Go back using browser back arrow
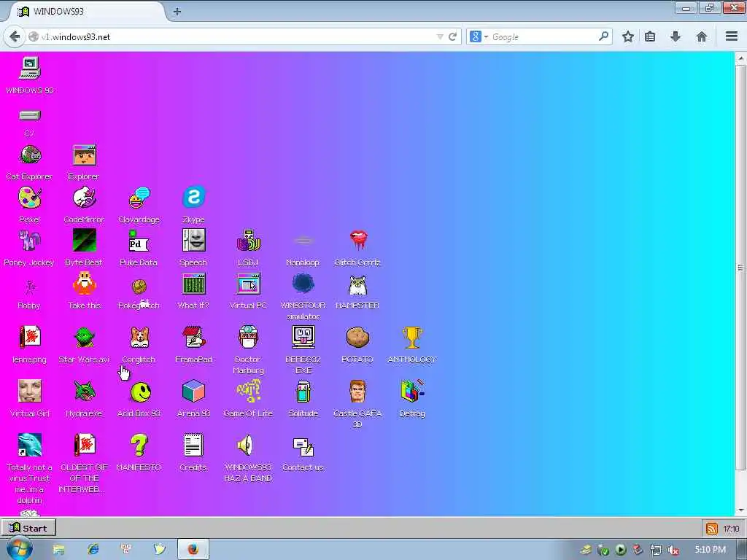The height and width of the screenshot is (560, 747). coord(15,36)
